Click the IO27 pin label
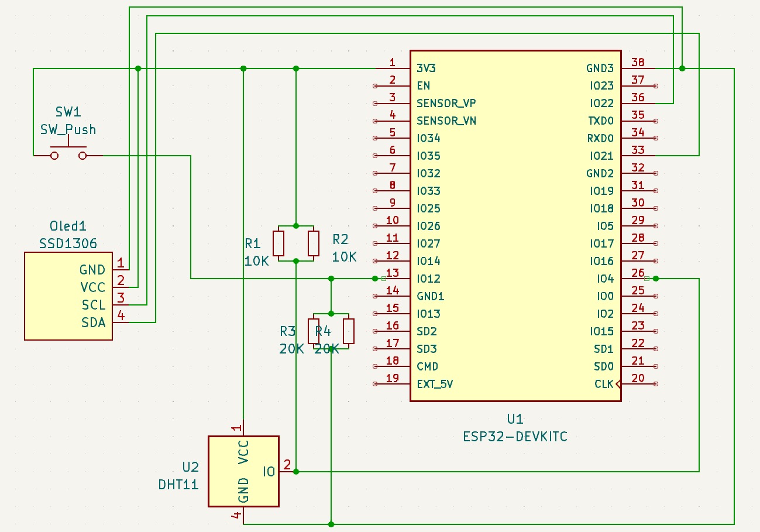 coord(428,243)
